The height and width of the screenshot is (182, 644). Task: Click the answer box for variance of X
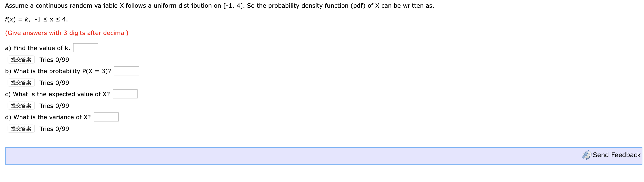point(106,117)
